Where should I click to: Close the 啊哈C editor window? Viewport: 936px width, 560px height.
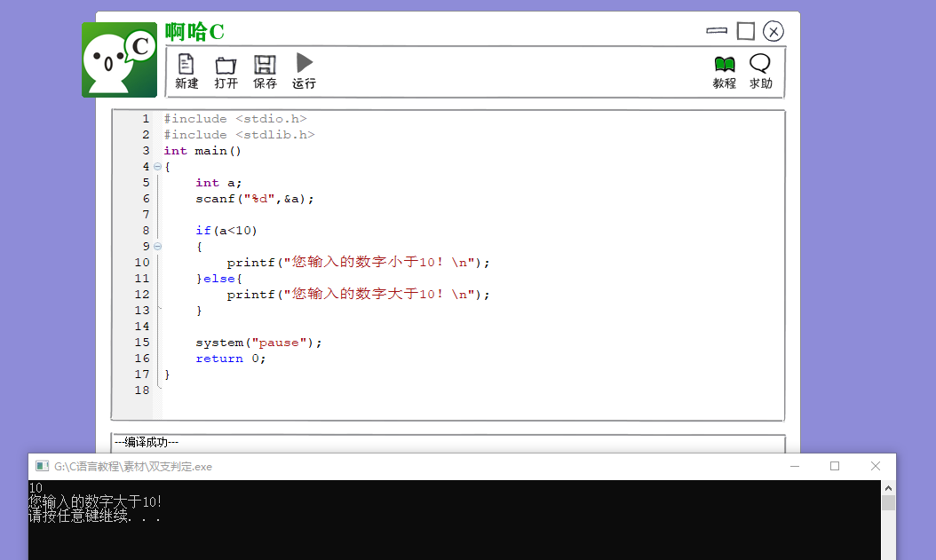773,31
